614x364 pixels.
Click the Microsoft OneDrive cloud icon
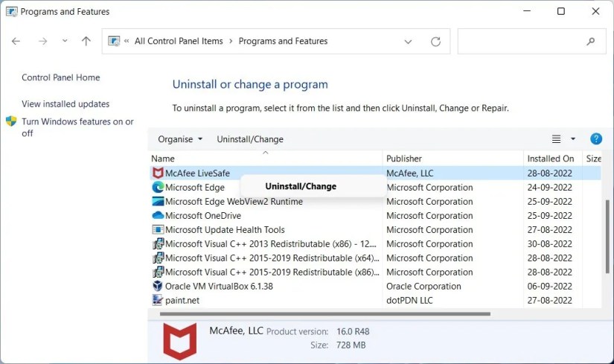click(x=158, y=215)
